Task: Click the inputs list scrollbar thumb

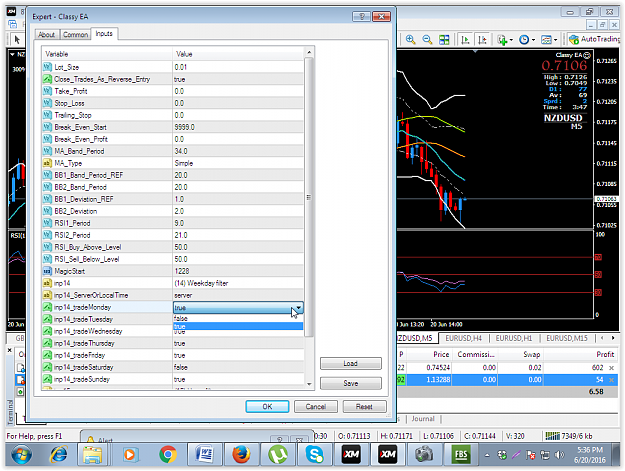Action: [309, 197]
